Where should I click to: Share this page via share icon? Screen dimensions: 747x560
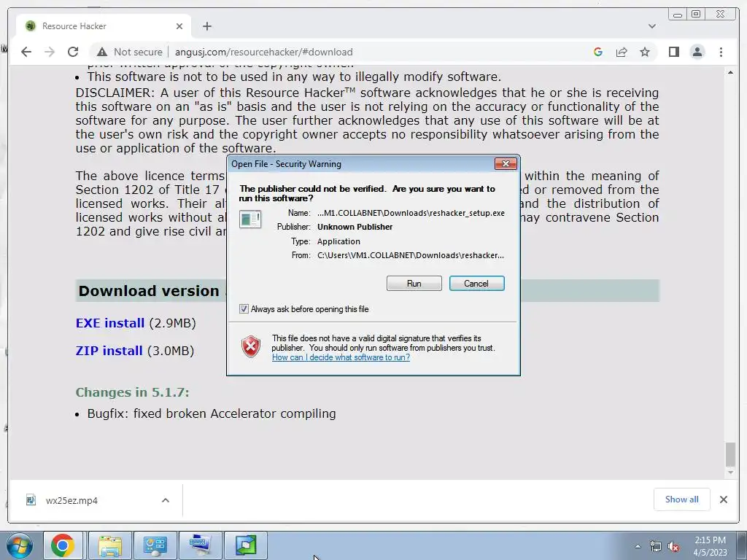[x=622, y=52]
